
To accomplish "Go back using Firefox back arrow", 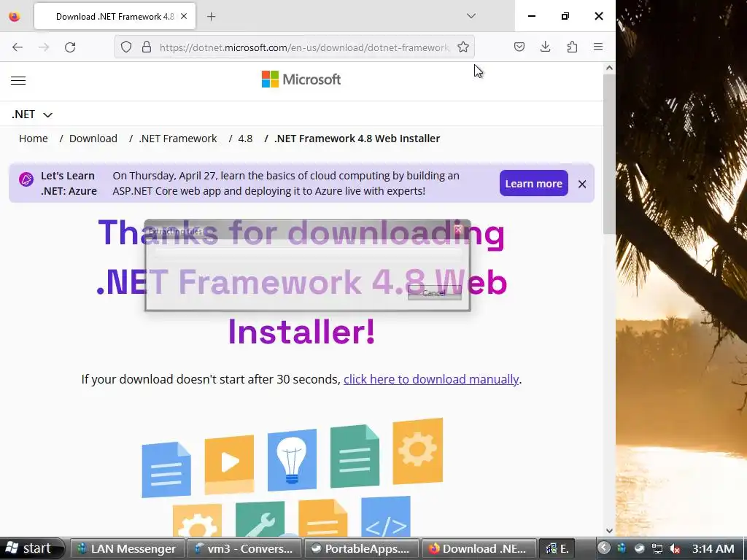I will click(18, 47).
